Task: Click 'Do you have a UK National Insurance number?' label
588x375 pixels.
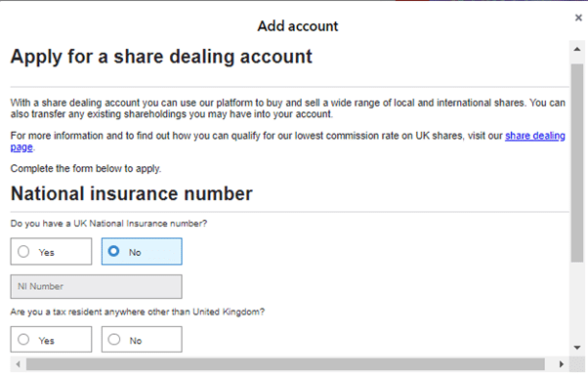Action: click(108, 224)
